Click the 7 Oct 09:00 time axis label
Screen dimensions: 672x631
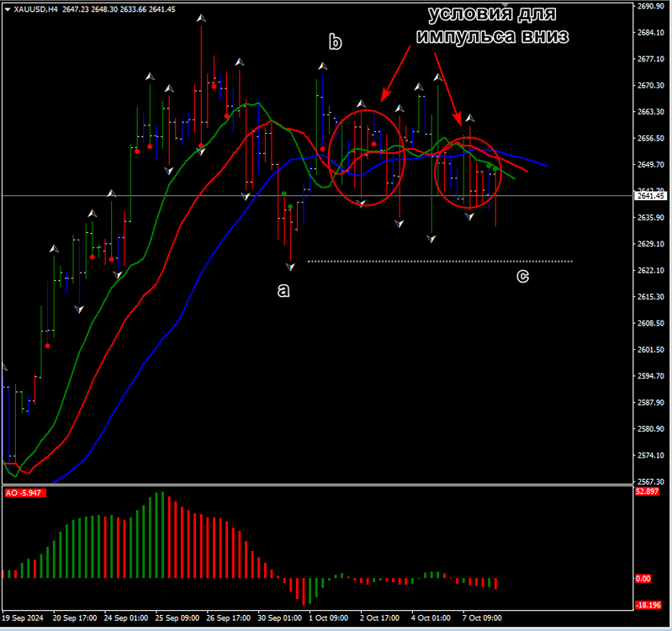482,618
